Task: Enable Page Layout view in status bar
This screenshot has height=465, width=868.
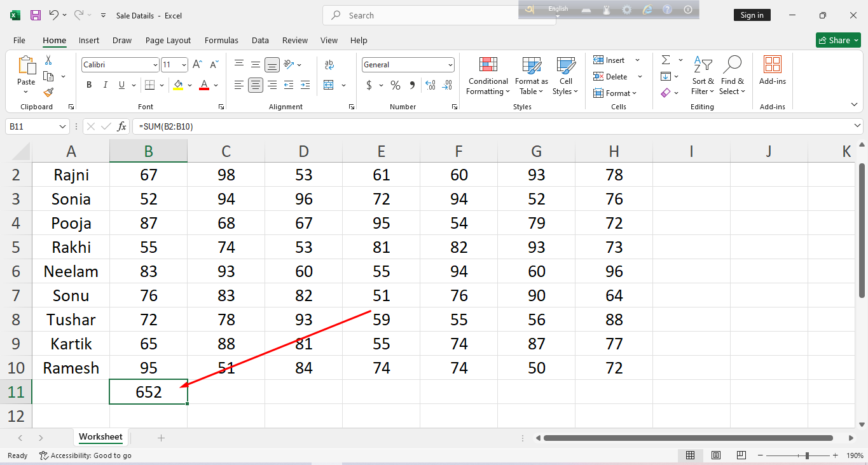Action: pos(716,455)
